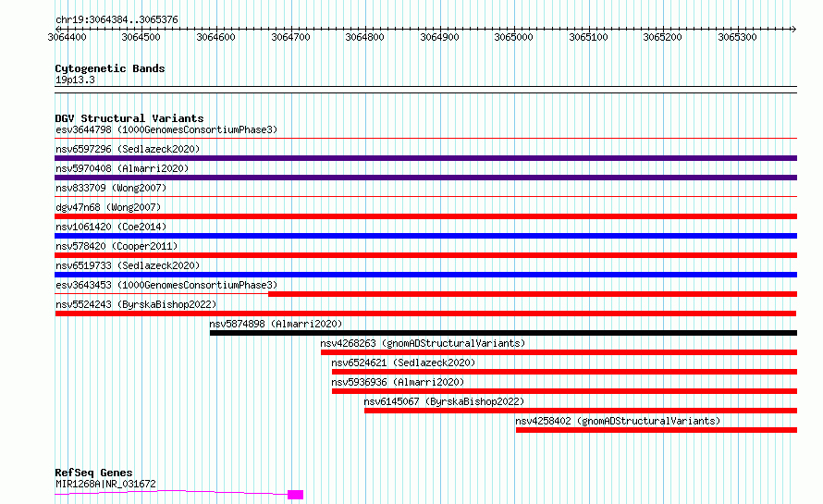Click ruler position 3064700
This screenshot has width=823, height=504.
tap(290, 37)
